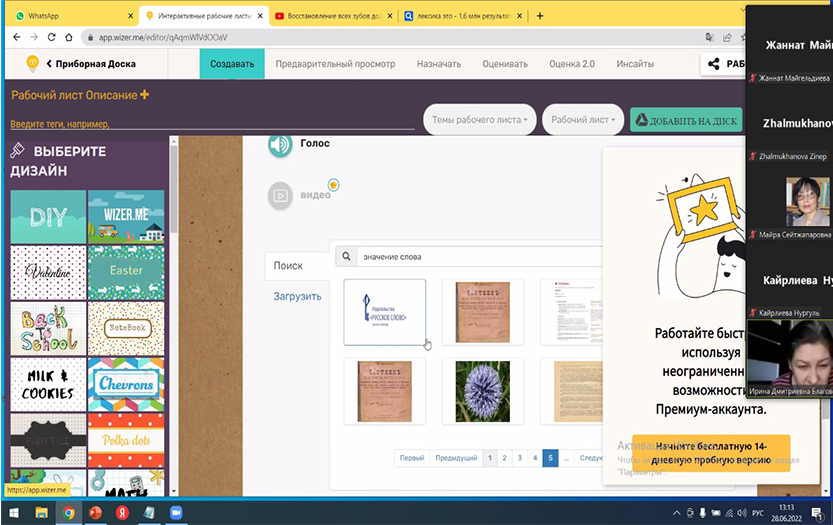The image size is (833, 525).
Task: Select the Загрузить upload option
Action: tap(298, 297)
